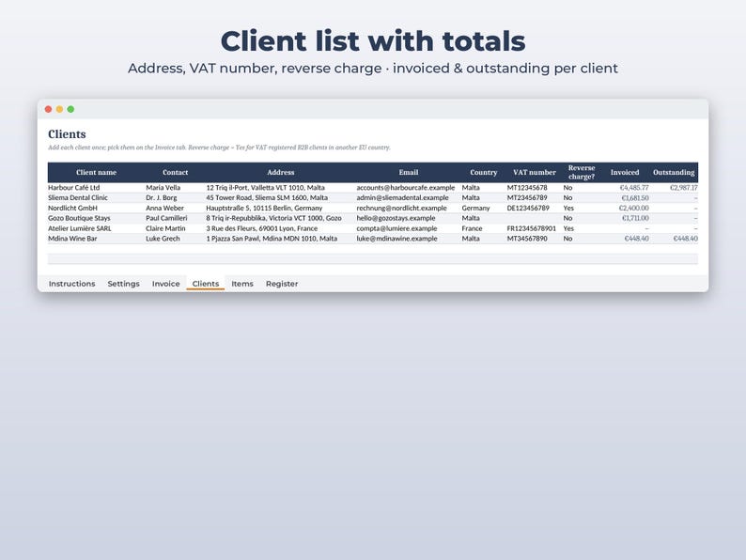
Task: Select the Harbour Café Ltd cell
Action: click(x=73, y=188)
